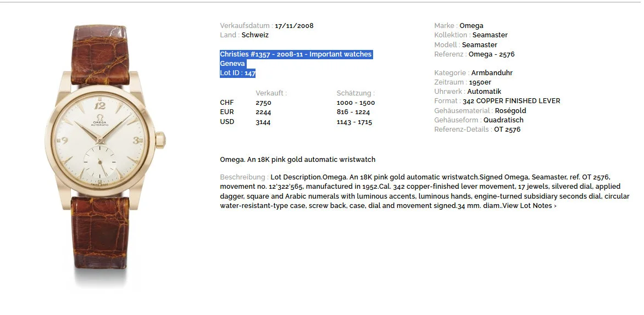
Task: Click the Omega watch product image
Action: [x=103, y=154]
